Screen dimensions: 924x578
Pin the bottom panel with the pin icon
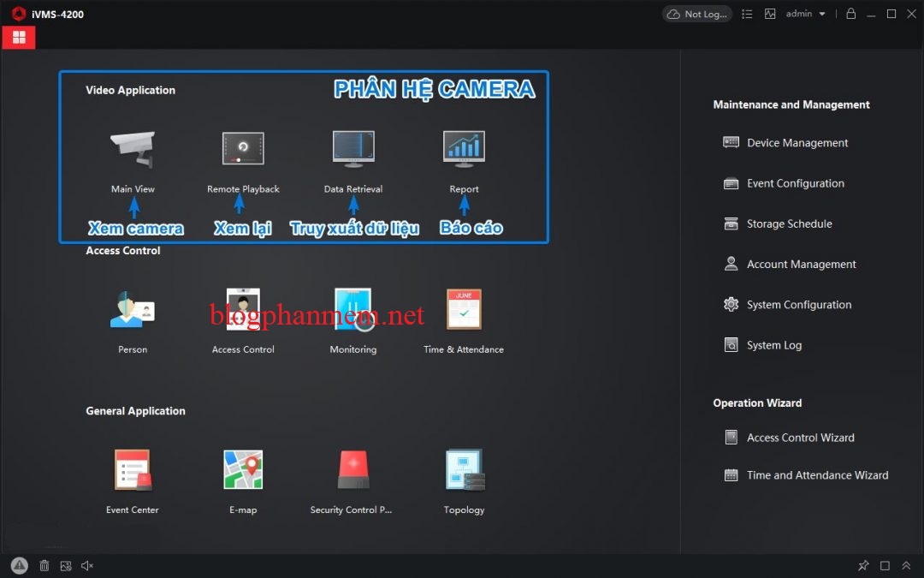[863, 566]
